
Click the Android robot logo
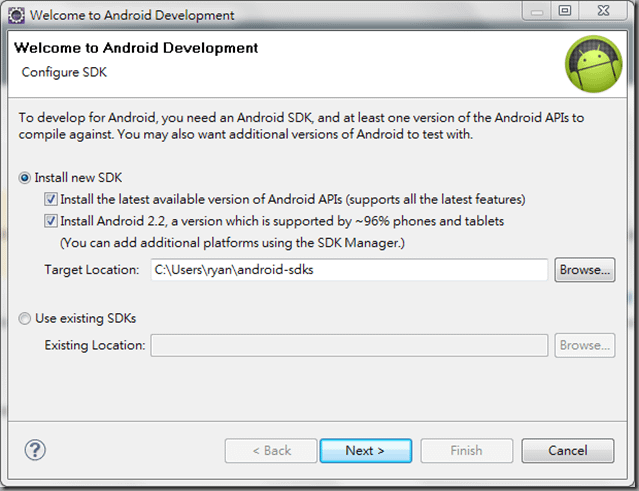coord(593,64)
